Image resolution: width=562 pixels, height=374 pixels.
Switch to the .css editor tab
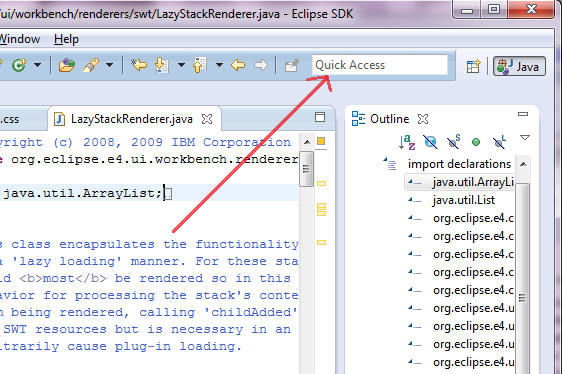click(x=10, y=119)
